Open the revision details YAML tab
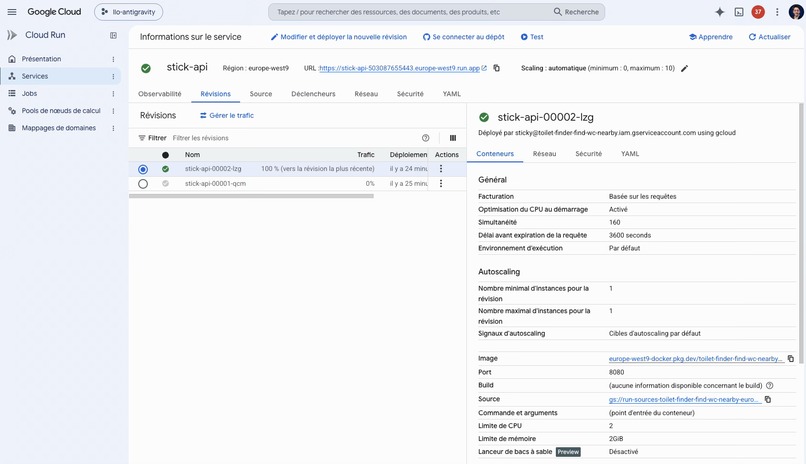Viewport: 806px width, 464px height. 630,154
